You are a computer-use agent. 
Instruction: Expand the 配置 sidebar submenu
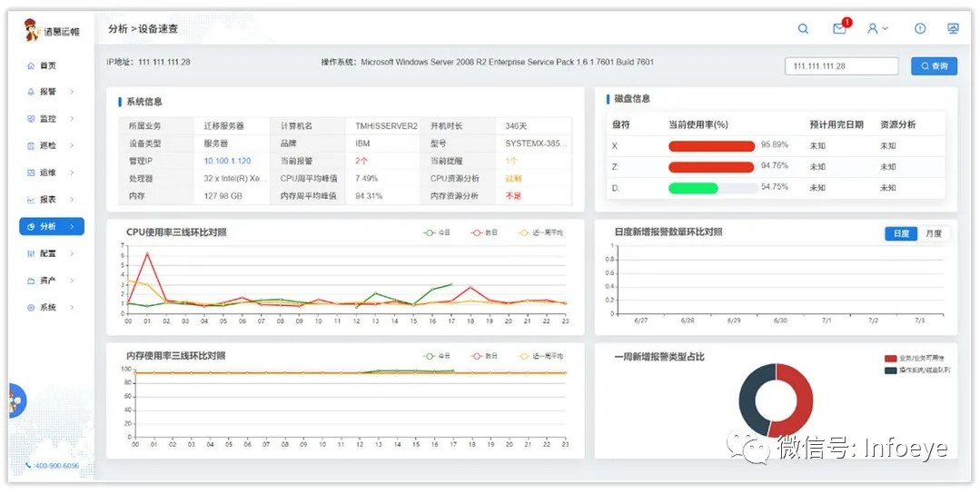72,254
